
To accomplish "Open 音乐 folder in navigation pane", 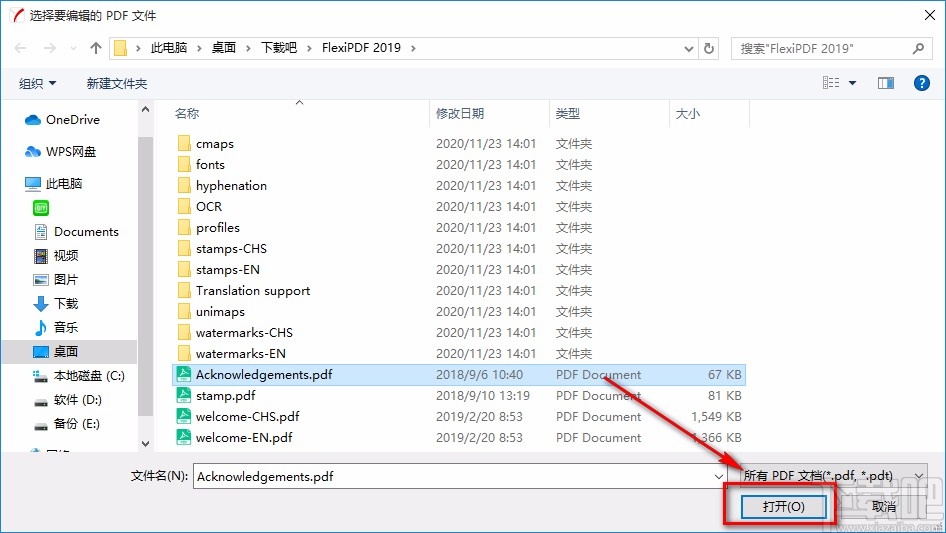I will point(56,328).
